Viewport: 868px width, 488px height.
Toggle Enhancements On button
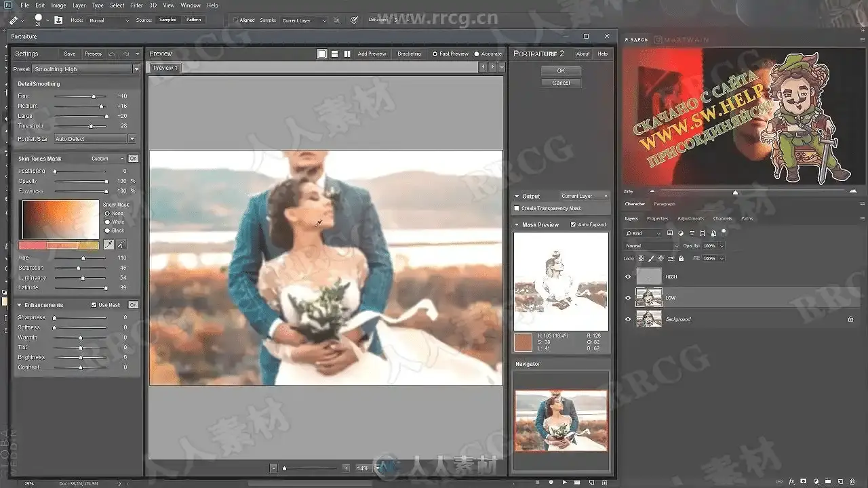tap(134, 305)
